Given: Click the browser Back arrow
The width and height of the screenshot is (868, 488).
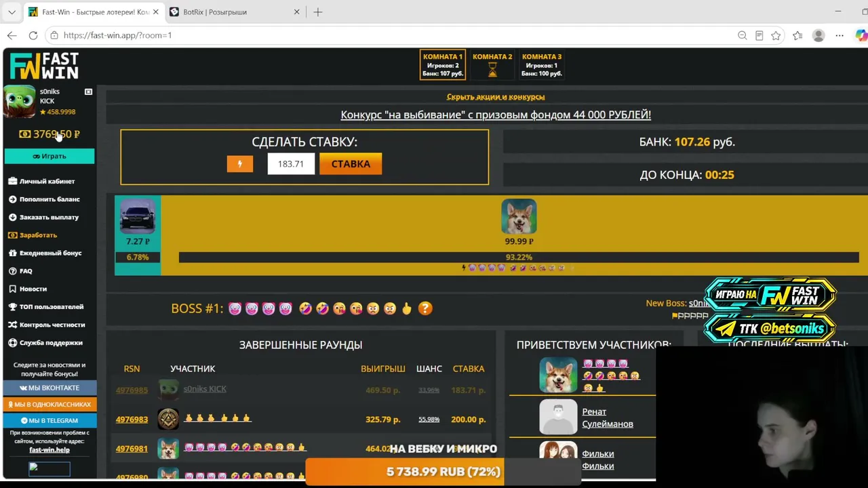Looking at the screenshot, I should click(x=12, y=35).
